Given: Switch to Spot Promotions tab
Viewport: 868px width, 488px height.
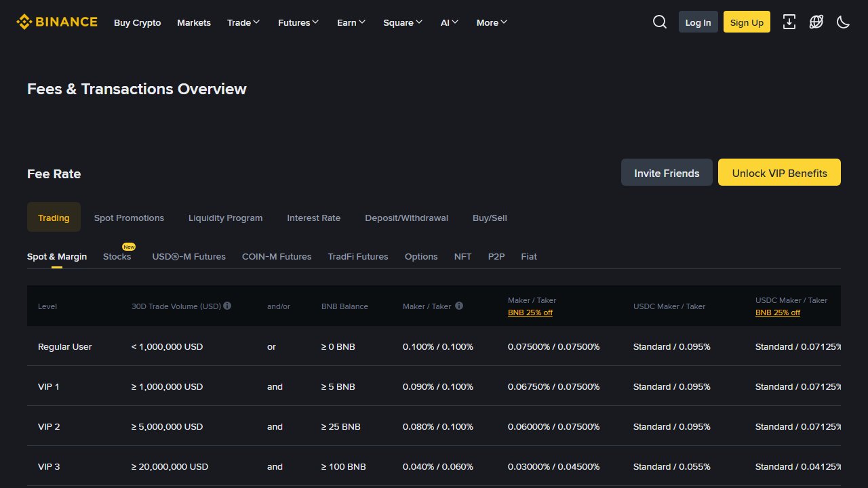Looking at the screenshot, I should pos(129,218).
